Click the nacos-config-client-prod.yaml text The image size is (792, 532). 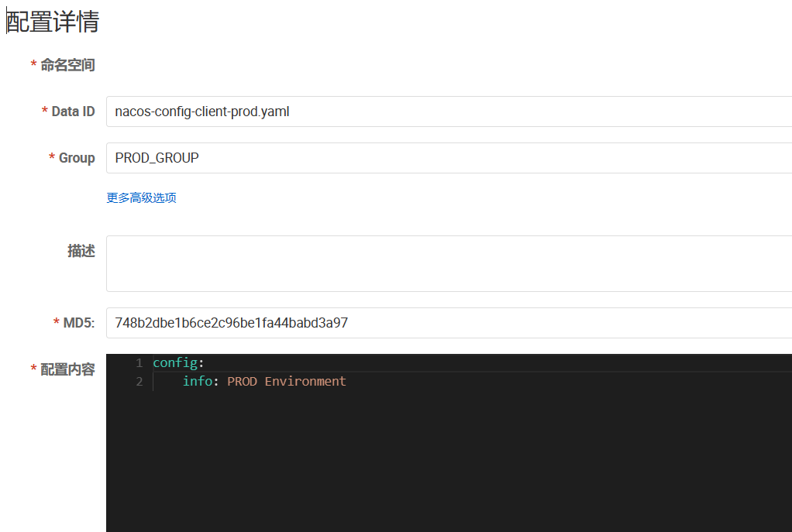pyautogui.click(x=202, y=112)
